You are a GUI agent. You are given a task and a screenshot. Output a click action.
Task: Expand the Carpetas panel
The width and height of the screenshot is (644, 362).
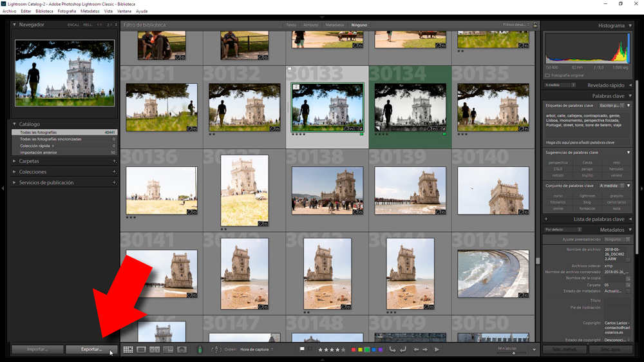click(14, 161)
